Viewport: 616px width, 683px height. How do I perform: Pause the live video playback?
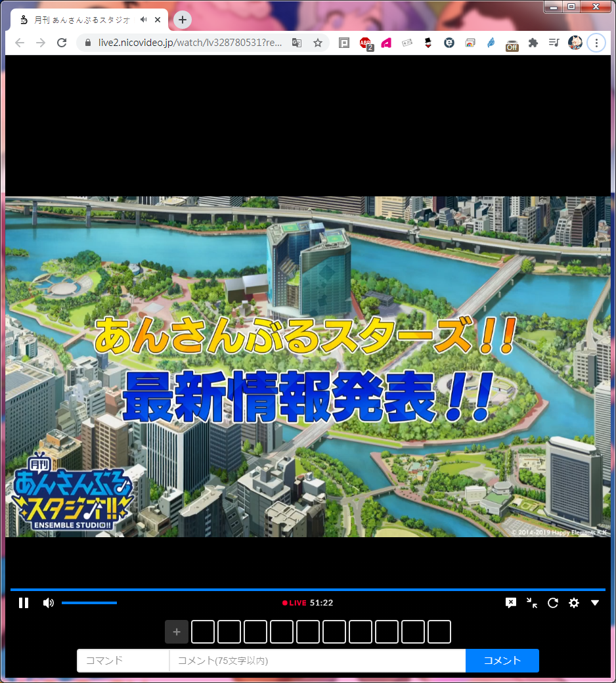pyautogui.click(x=24, y=603)
